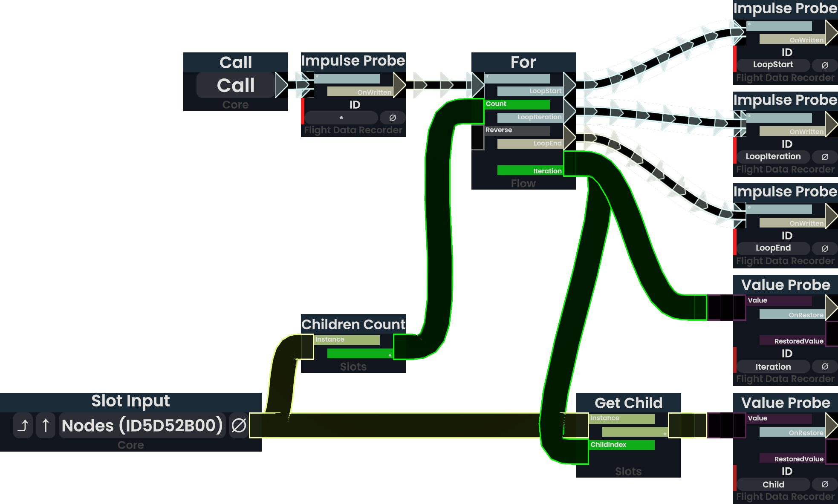Click the null icon beside Nodes slot reference

point(239,425)
